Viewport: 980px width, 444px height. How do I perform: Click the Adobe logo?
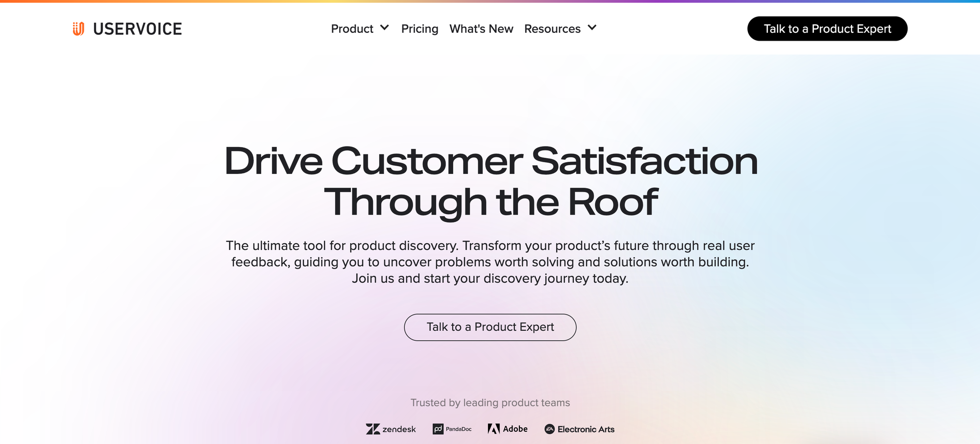point(507,429)
